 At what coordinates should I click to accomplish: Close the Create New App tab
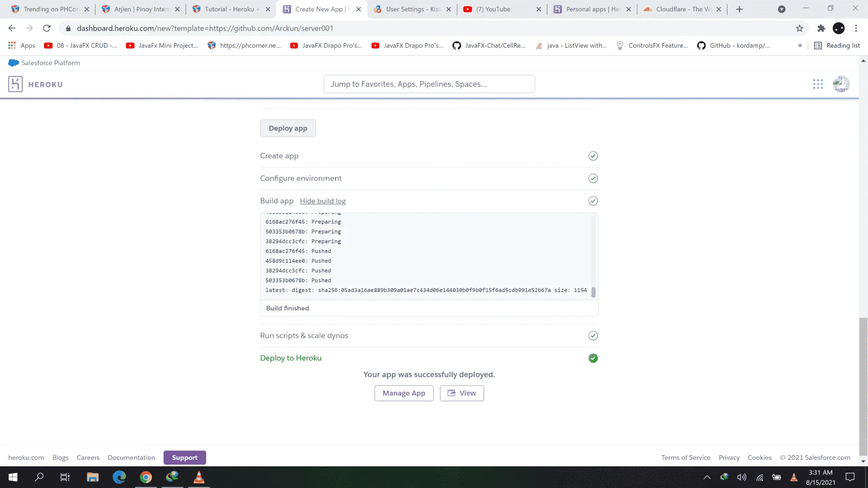[x=359, y=9]
